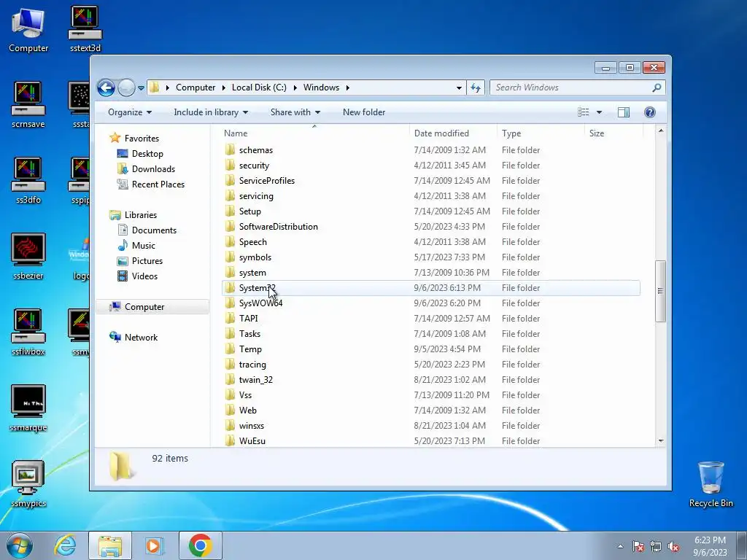Click the New folder button
This screenshot has width=747, height=560.
point(364,112)
